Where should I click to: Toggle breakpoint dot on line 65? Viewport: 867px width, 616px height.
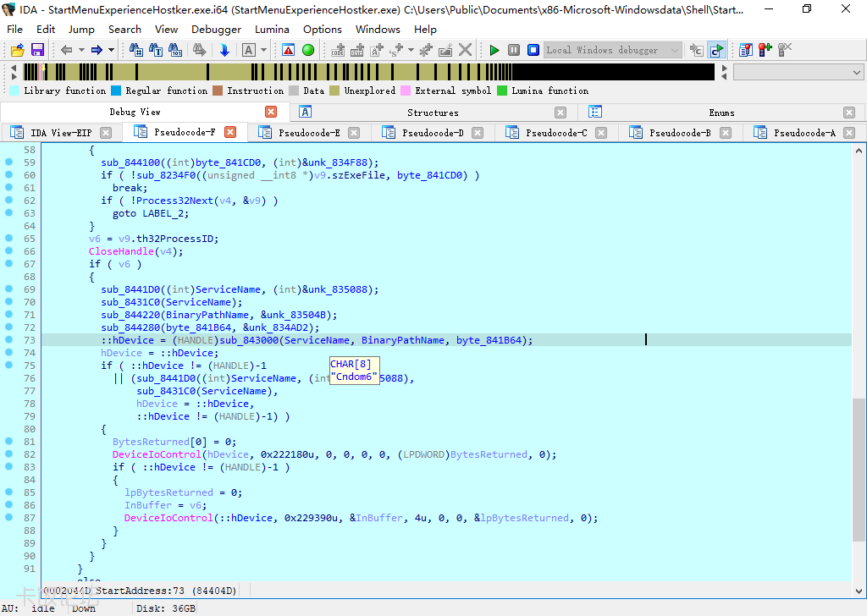tap(9, 238)
